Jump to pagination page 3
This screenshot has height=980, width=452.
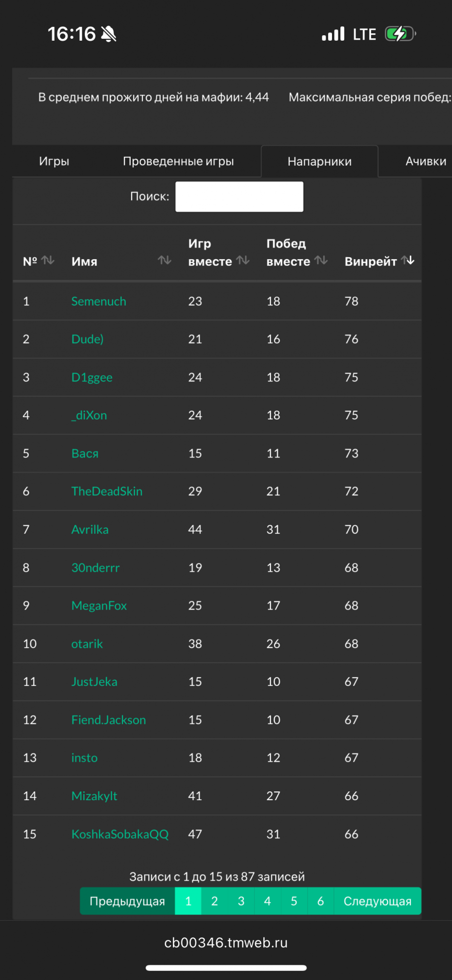(x=241, y=901)
